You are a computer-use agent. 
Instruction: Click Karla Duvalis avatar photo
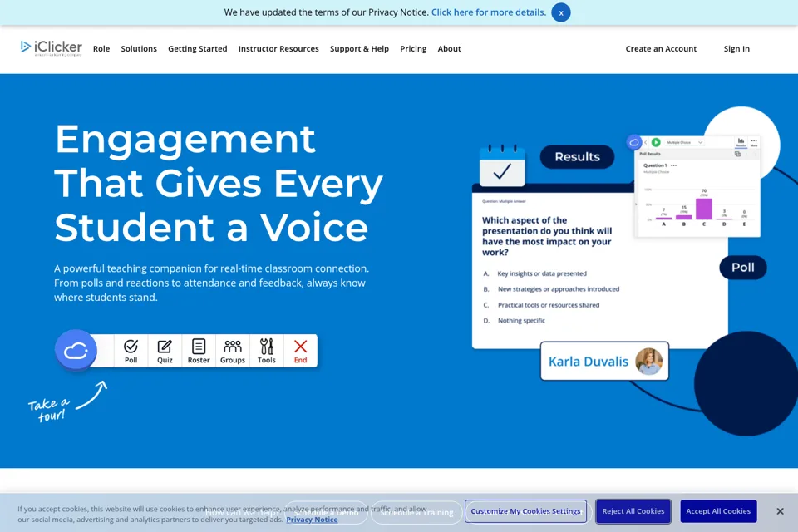(x=649, y=361)
